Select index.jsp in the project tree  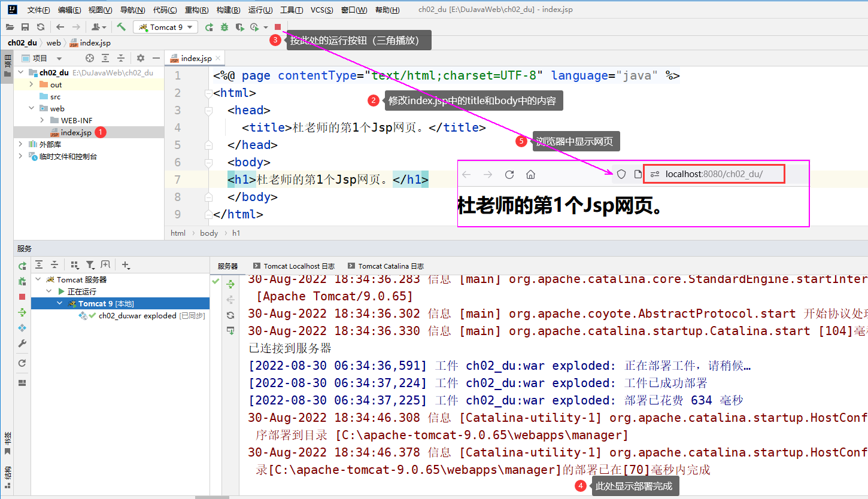pos(76,133)
